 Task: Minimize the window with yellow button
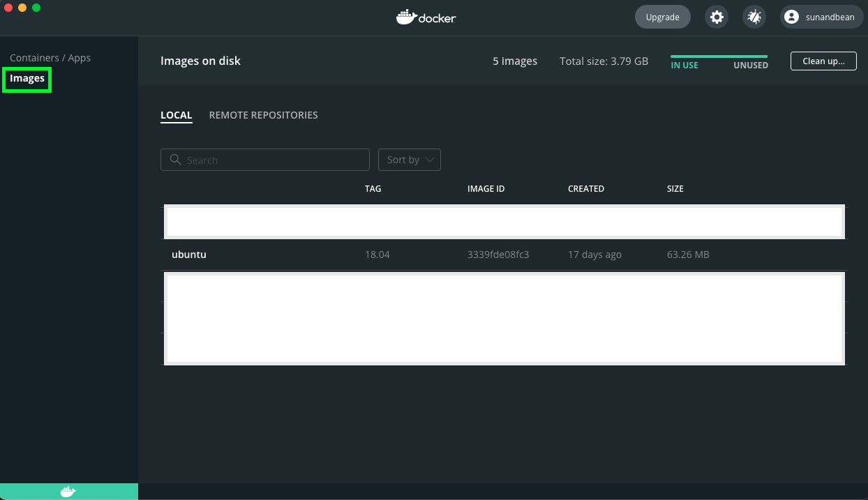click(22, 8)
